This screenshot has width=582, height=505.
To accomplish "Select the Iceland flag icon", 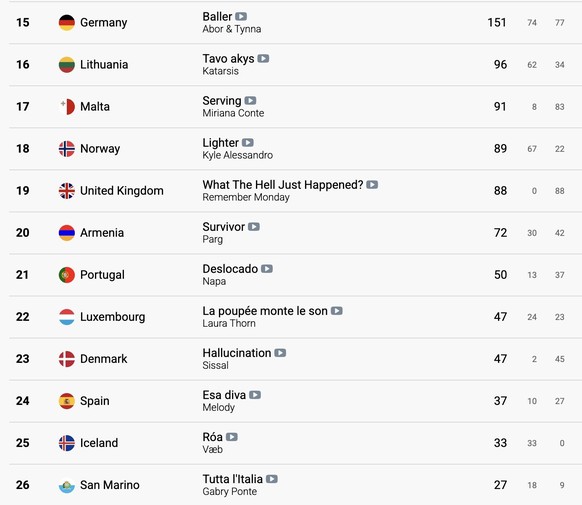I will [67, 443].
